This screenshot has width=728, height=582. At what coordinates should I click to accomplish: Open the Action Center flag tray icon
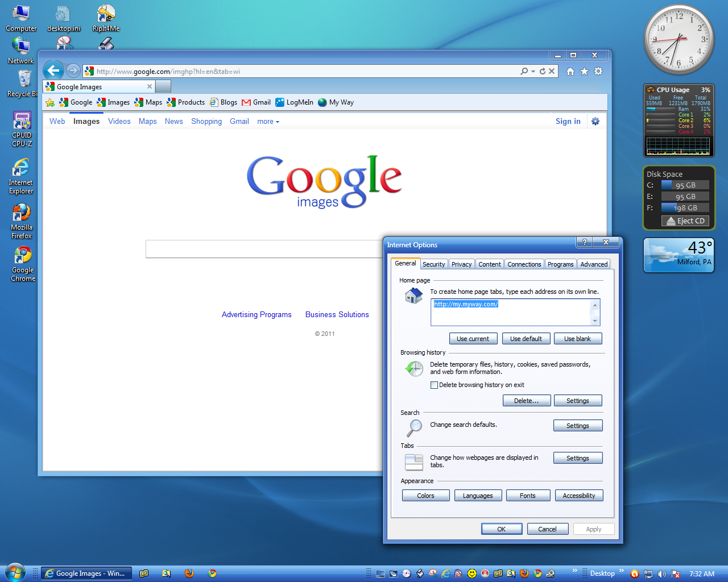click(x=676, y=574)
